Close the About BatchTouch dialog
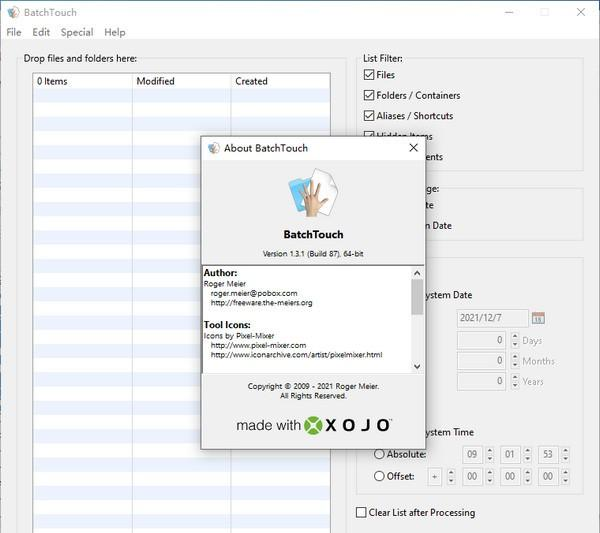 413,148
